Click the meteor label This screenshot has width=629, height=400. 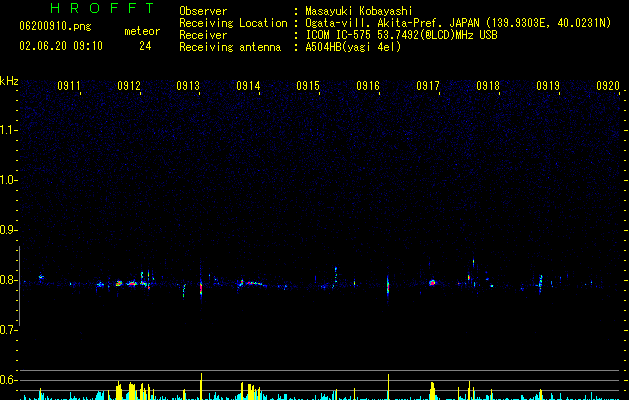tap(142, 31)
